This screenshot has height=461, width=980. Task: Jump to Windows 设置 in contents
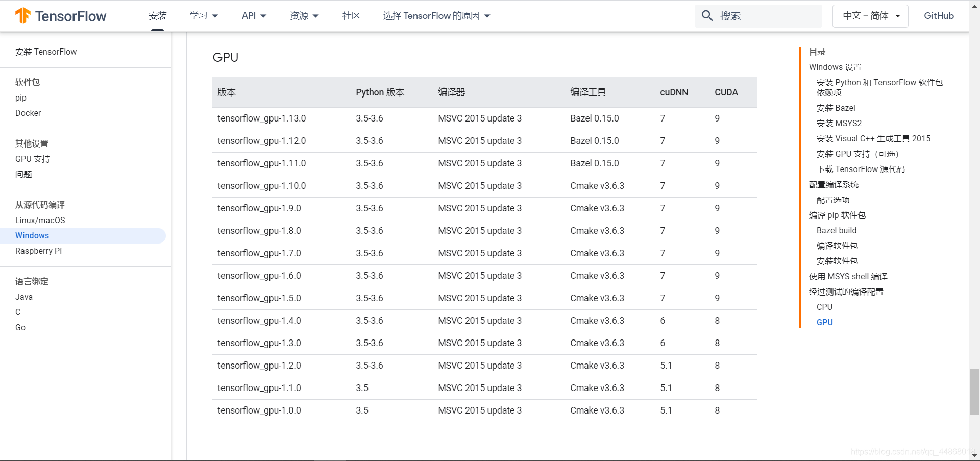point(835,67)
